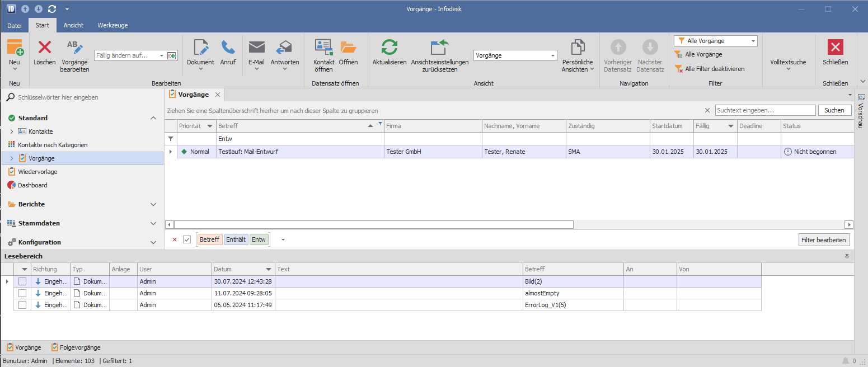Check the ErrorLog_V1(5) row checkbox

coord(22,305)
